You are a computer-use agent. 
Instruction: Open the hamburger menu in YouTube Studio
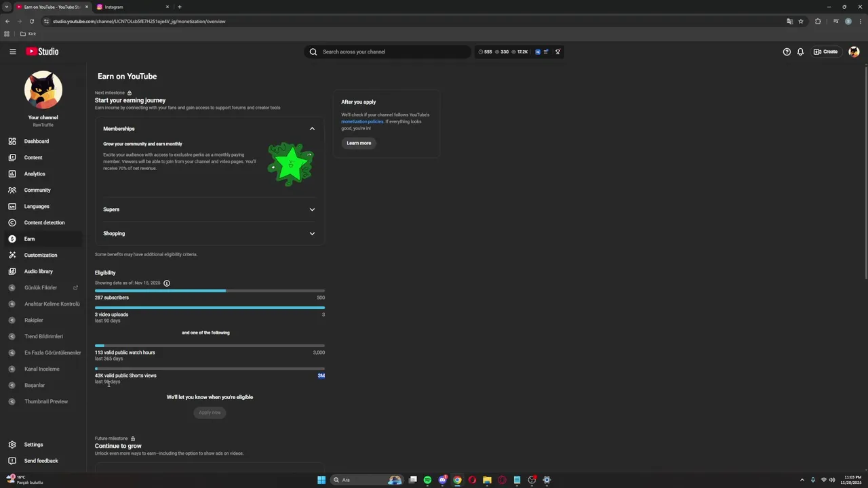tap(12, 52)
